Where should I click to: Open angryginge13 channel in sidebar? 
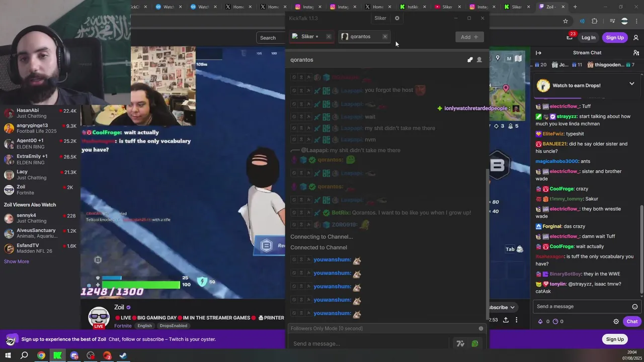click(40, 129)
